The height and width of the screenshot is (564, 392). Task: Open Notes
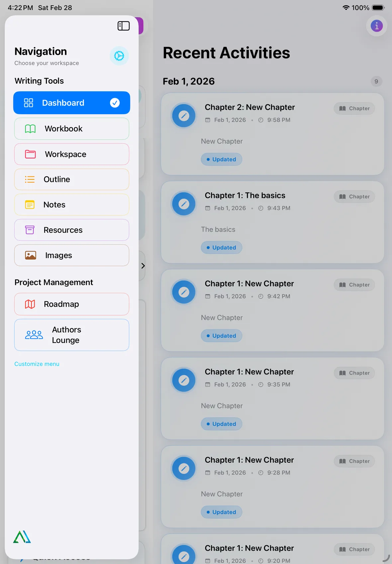[72, 205]
